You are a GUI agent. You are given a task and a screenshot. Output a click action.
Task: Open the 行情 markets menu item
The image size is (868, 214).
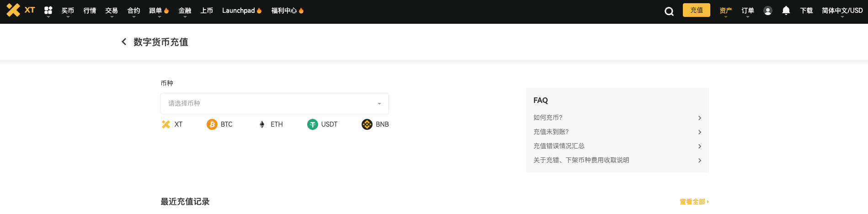[90, 11]
